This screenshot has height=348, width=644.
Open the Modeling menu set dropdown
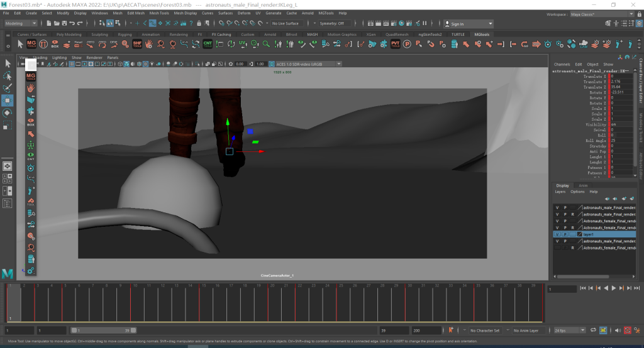point(21,23)
